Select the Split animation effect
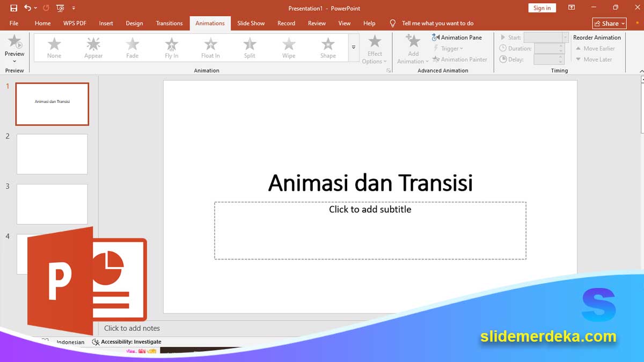This screenshot has width=644, height=362. click(250, 48)
